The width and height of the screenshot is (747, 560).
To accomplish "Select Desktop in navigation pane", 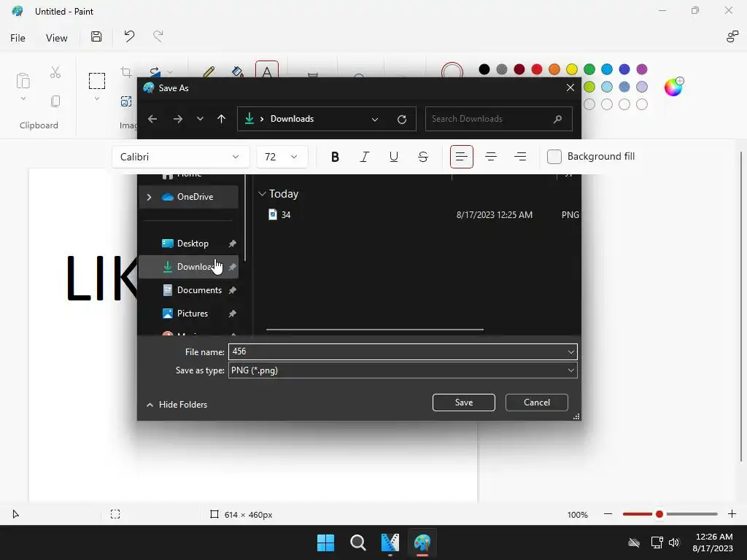I will click(x=189, y=244).
